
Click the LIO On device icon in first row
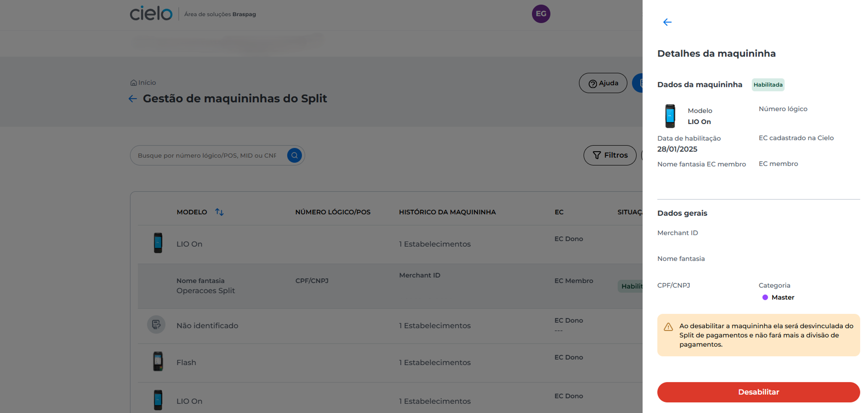pos(158,243)
